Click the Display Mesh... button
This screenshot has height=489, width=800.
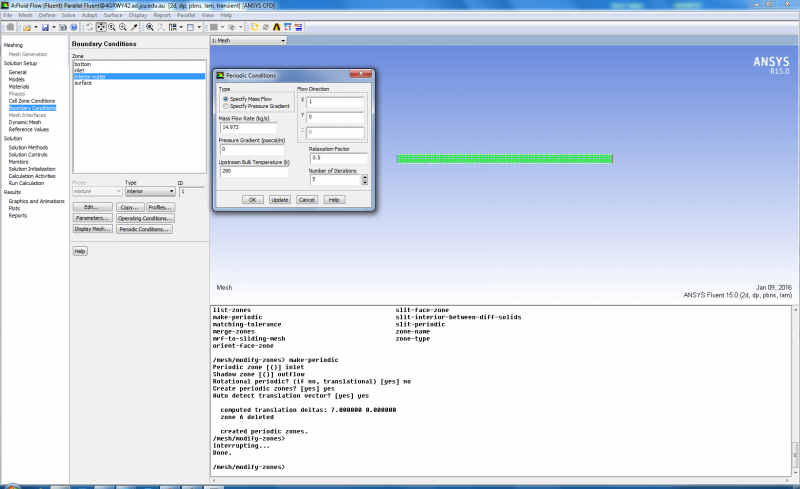point(92,229)
